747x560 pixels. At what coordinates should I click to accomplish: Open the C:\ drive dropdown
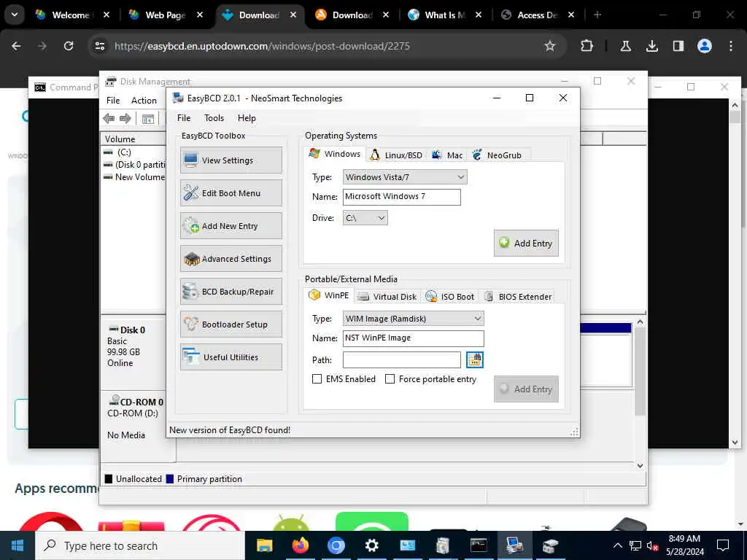pos(365,217)
